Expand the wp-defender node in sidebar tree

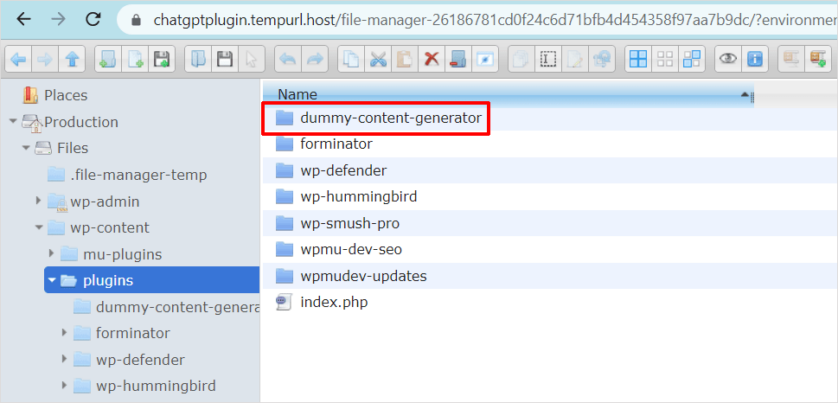(x=65, y=359)
